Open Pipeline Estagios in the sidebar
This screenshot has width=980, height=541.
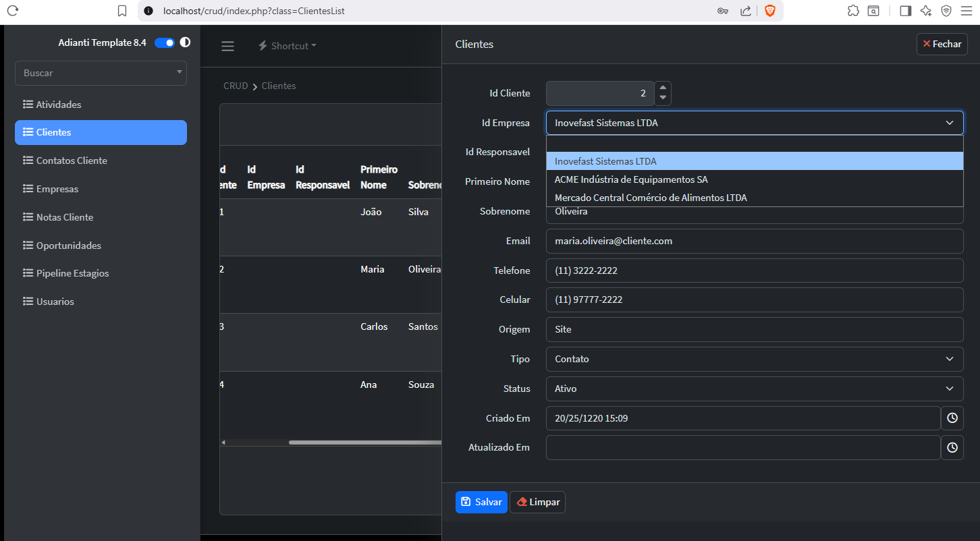[101, 273]
